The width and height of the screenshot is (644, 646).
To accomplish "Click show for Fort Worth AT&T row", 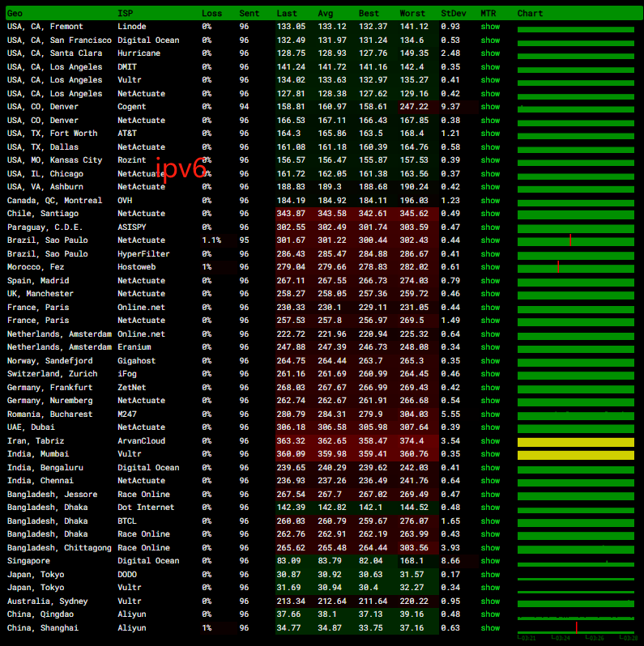I will click(x=490, y=134).
